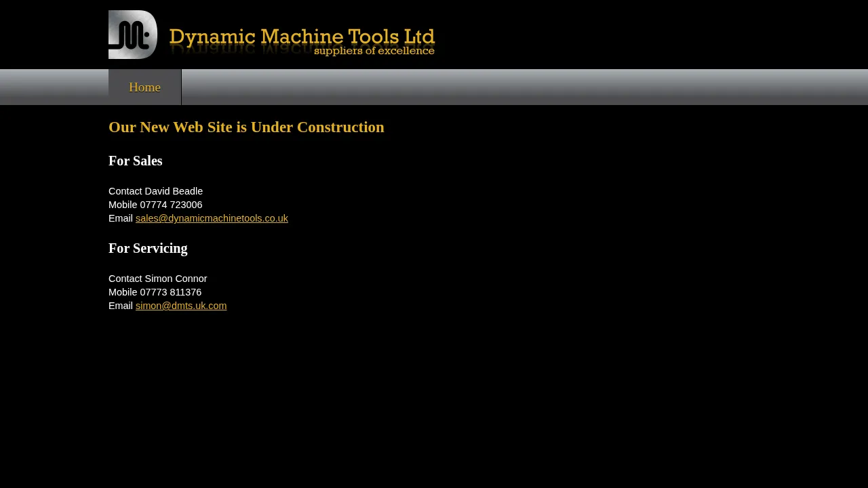The width and height of the screenshot is (868, 488).
Task: Click the name Simon Connor
Action: tap(176, 279)
